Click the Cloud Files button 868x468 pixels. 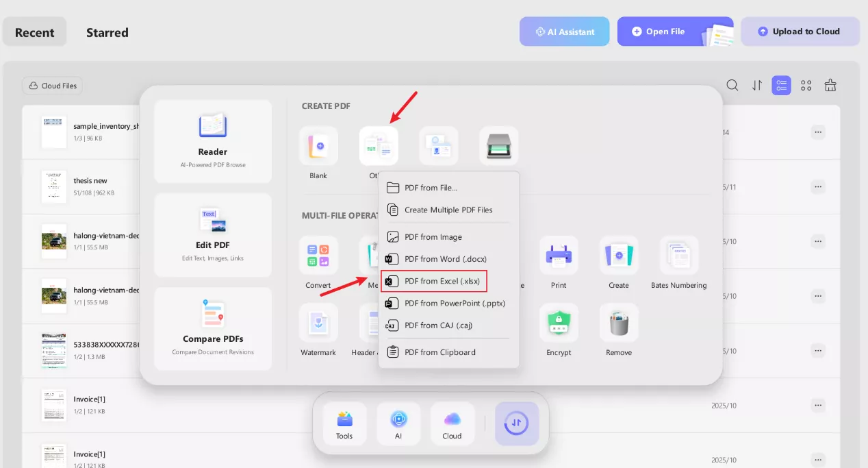pos(53,86)
